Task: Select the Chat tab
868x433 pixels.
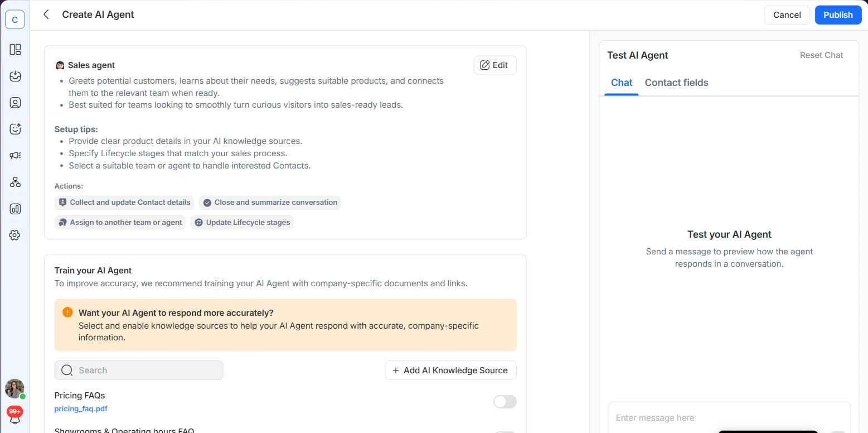Action: [621, 83]
